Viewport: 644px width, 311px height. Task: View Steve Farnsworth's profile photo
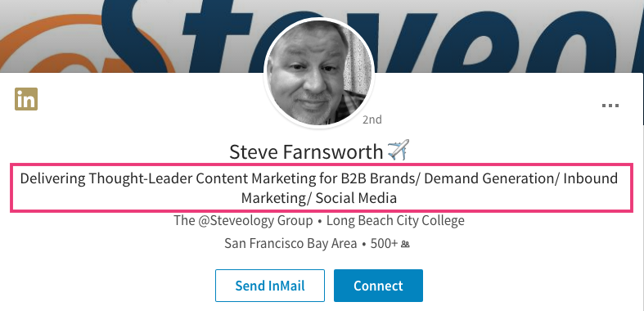click(318, 73)
